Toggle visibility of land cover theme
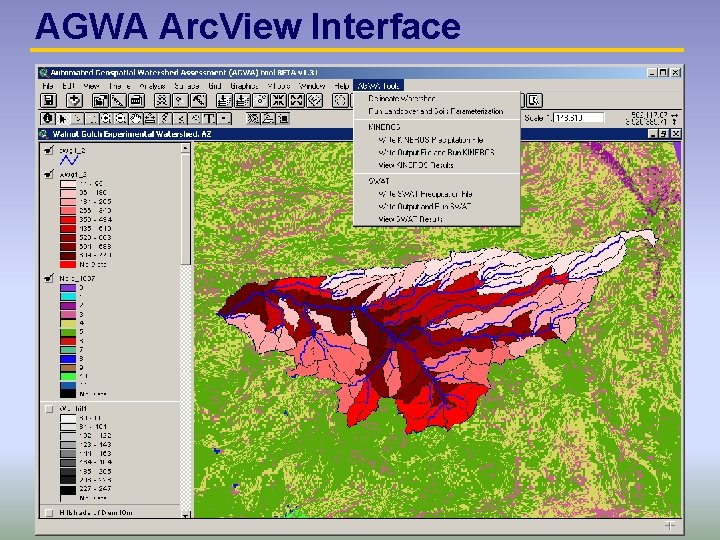This screenshot has height=540, width=720. tap(49, 278)
